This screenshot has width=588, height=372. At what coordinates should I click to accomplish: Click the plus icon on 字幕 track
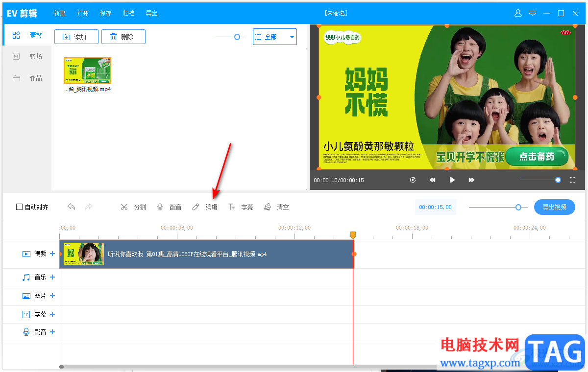coord(52,314)
